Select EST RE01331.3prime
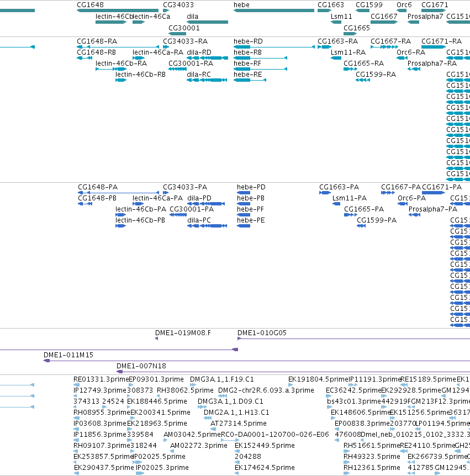Image resolution: width=470 pixels, height=476 pixels. click(x=101, y=379)
